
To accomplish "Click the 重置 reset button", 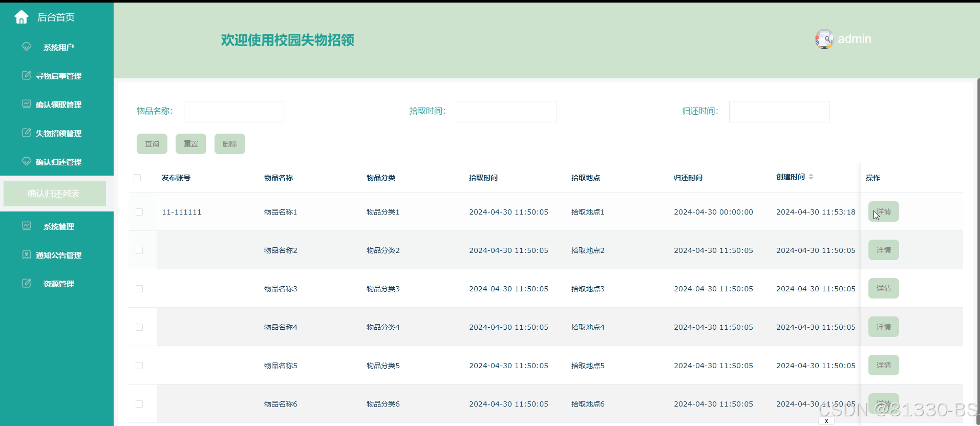I will [191, 144].
